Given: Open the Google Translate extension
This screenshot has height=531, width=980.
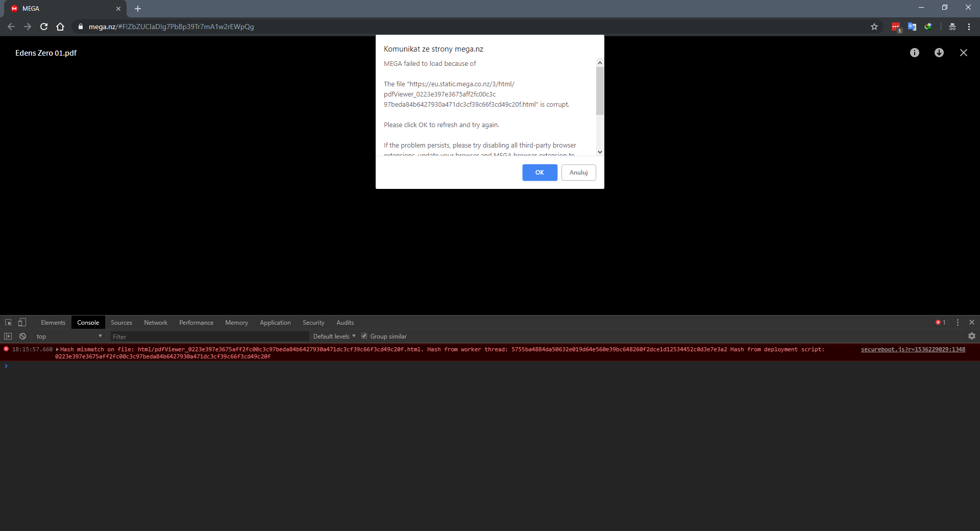Looking at the screenshot, I should pos(912,27).
